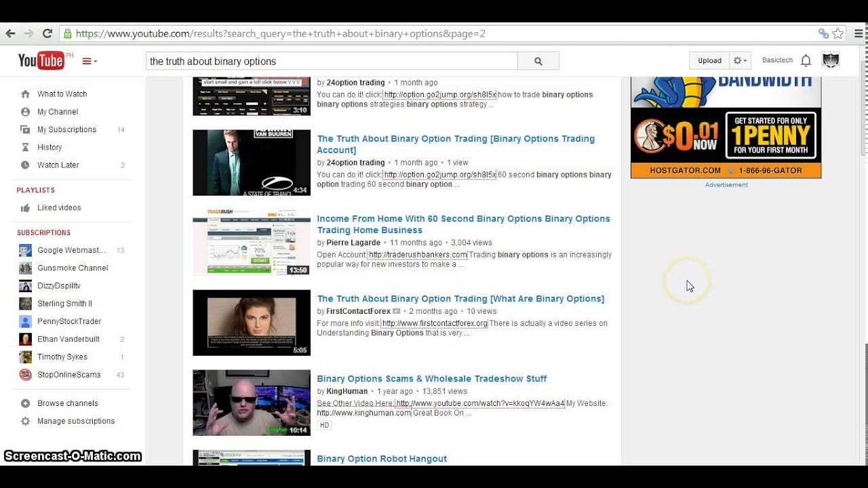
Task: Click the PLAYLISTS section header
Action: [36, 190]
